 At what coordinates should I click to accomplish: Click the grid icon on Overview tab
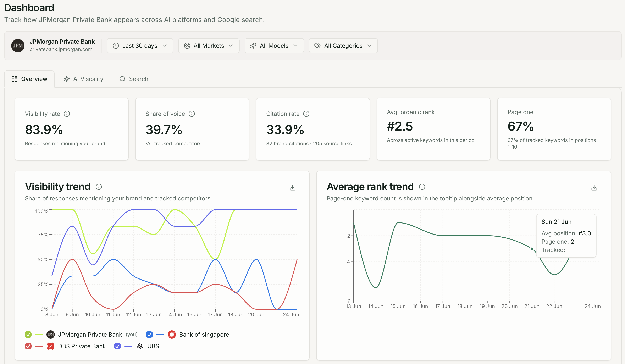coord(14,79)
